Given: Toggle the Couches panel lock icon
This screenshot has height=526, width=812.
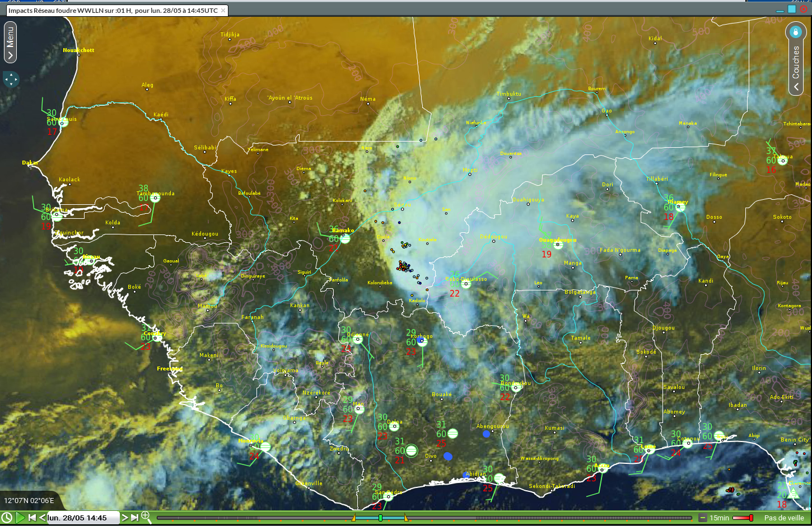Looking at the screenshot, I should click(x=795, y=31).
